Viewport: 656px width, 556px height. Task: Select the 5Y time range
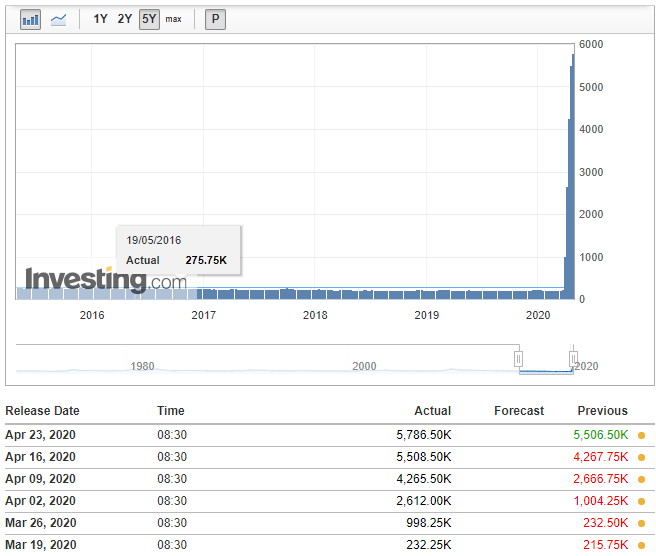[149, 19]
